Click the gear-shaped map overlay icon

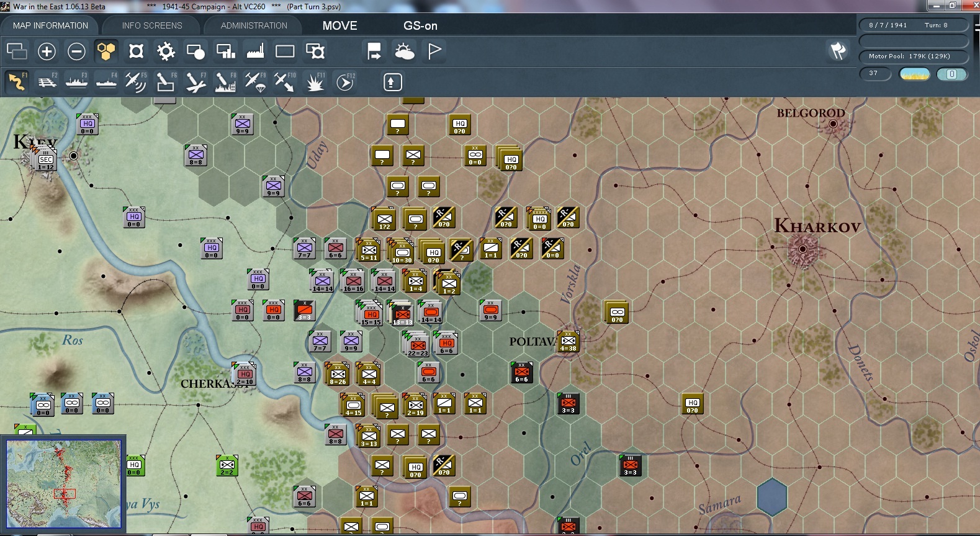point(166,51)
